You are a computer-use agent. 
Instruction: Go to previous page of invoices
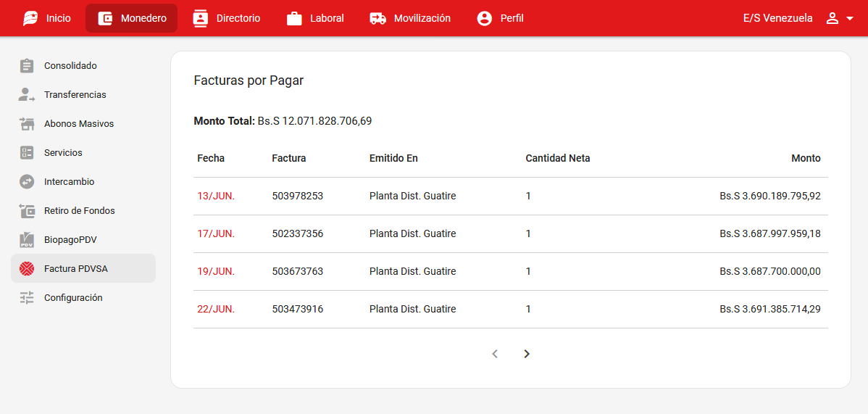point(495,354)
